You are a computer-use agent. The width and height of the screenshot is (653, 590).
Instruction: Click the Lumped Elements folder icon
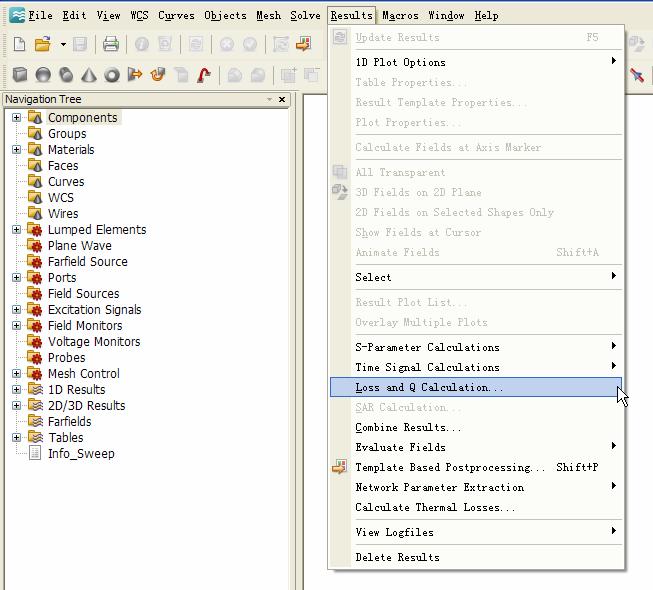click(35, 230)
